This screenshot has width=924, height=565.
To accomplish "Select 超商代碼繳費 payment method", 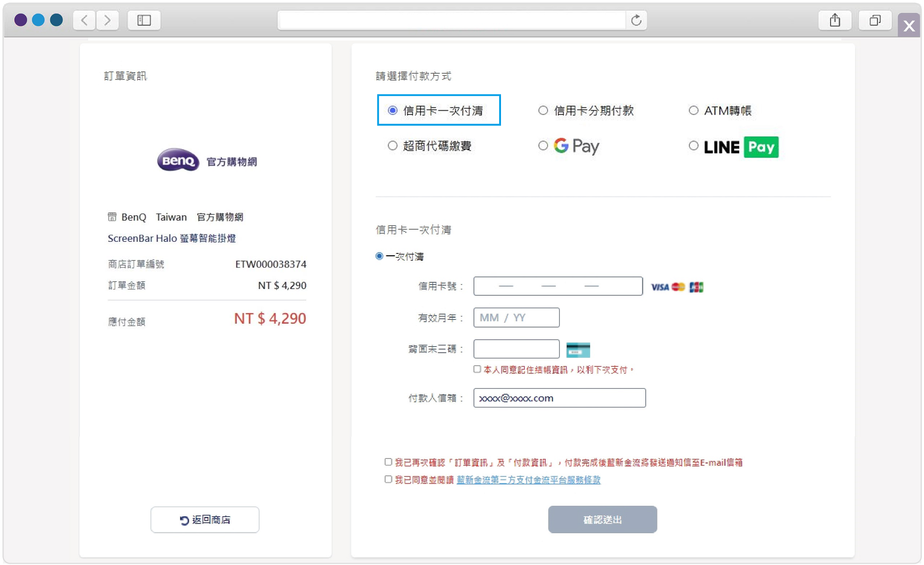I will click(392, 145).
